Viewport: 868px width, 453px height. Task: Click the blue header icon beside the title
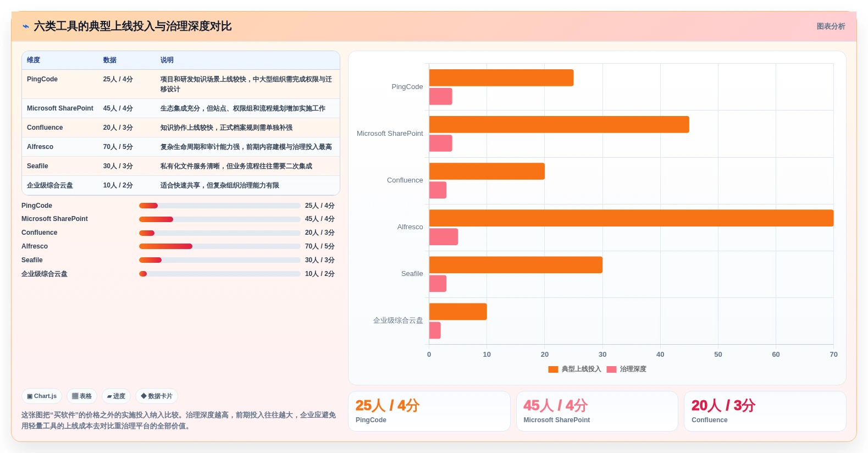click(26, 26)
